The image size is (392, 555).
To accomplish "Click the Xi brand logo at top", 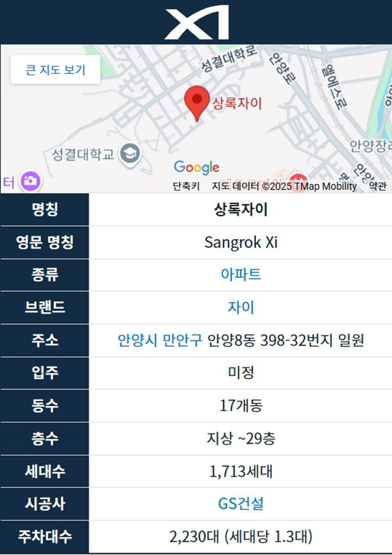I will click(x=196, y=22).
